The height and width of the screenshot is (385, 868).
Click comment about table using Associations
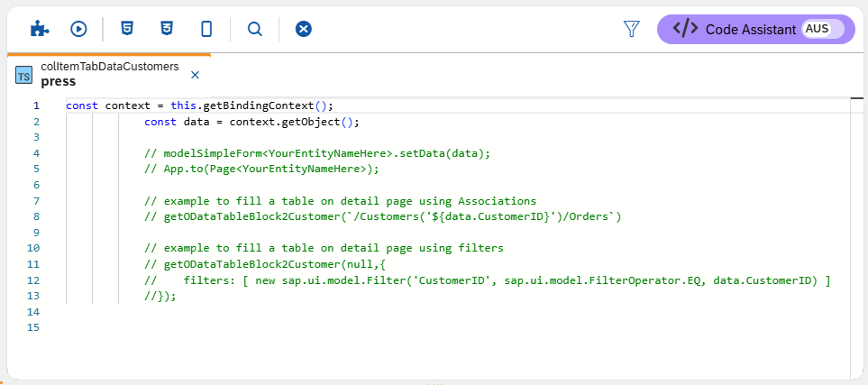(x=341, y=201)
